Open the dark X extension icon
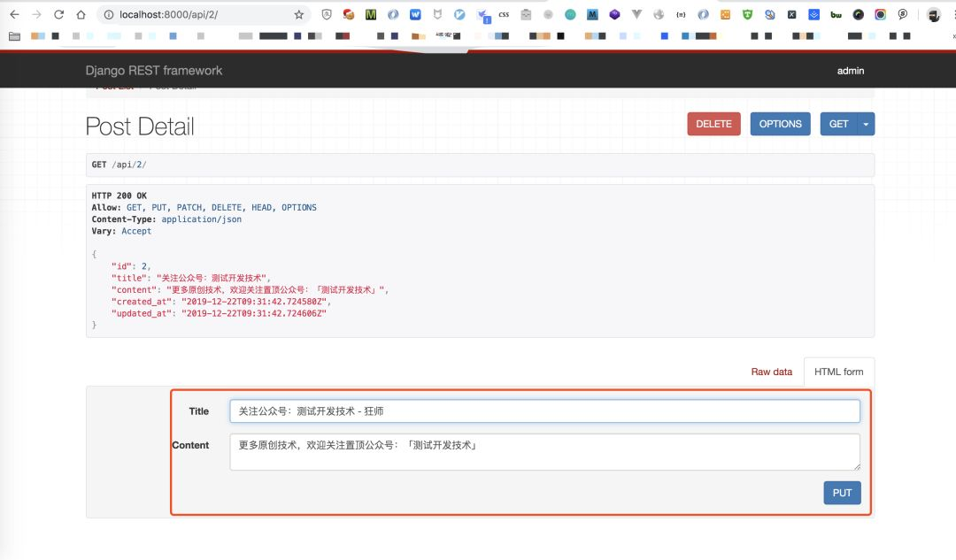The height and width of the screenshot is (560, 956). pyautogui.click(x=791, y=15)
